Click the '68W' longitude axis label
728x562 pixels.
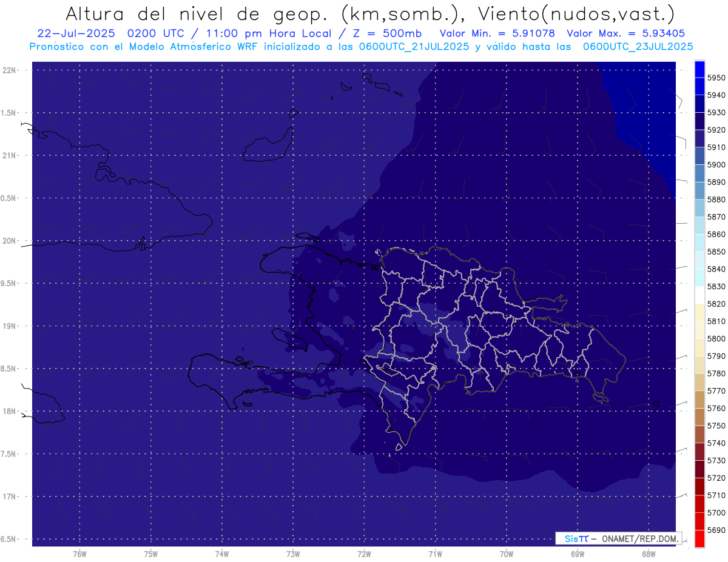pyautogui.click(x=648, y=554)
